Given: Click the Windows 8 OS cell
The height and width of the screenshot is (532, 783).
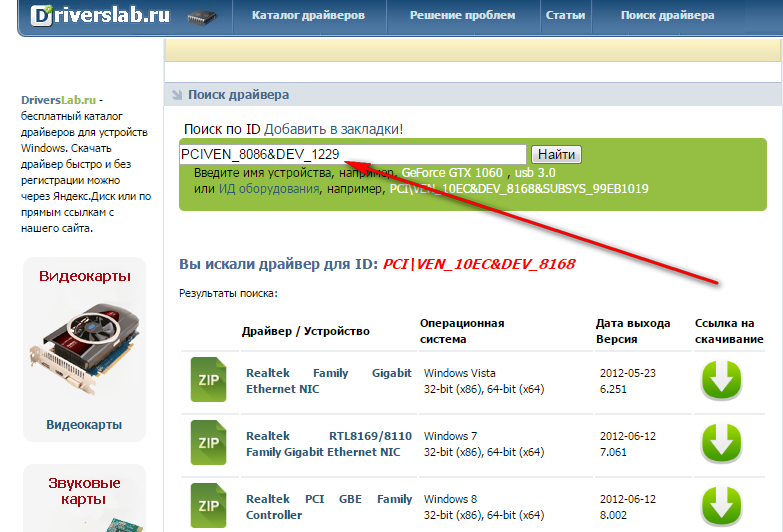Looking at the screenshot, I should click(x=484, y=507).
